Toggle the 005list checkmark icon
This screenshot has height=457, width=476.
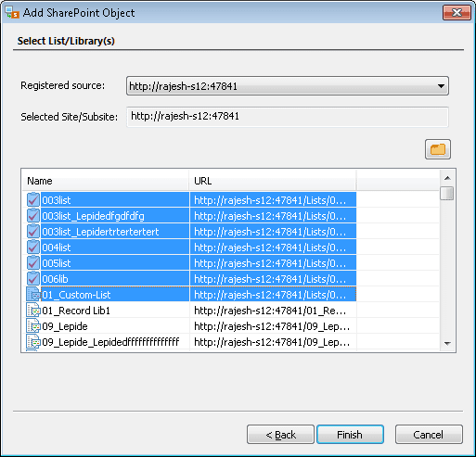(33, 262)
